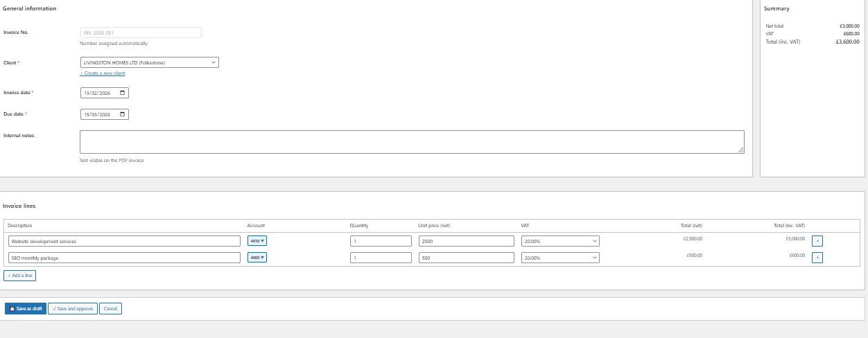Click the Description column header
The image size is (868, 338).
tap(20, 226)
